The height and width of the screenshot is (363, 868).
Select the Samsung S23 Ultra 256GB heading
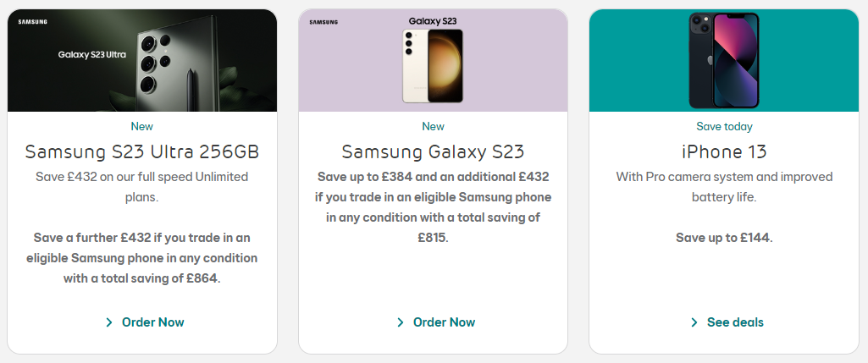[142, 151]
